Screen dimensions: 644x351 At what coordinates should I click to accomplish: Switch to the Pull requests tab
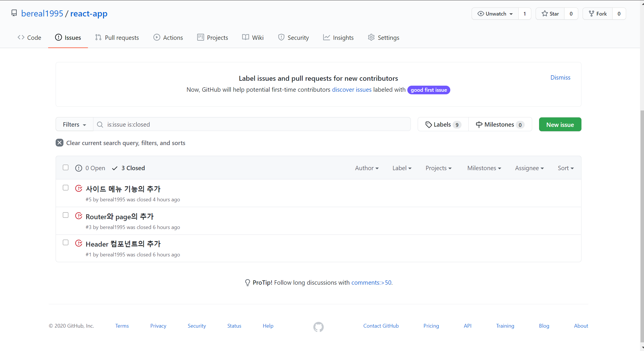coord(117,37)
